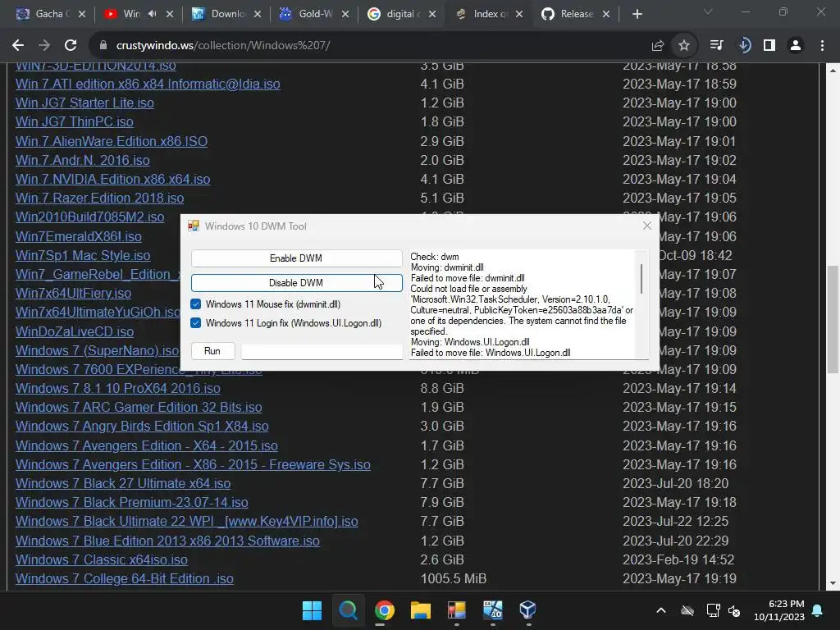Open the DWM Tool taskbar icon
The image size is (840, 630).
[456, 610]
